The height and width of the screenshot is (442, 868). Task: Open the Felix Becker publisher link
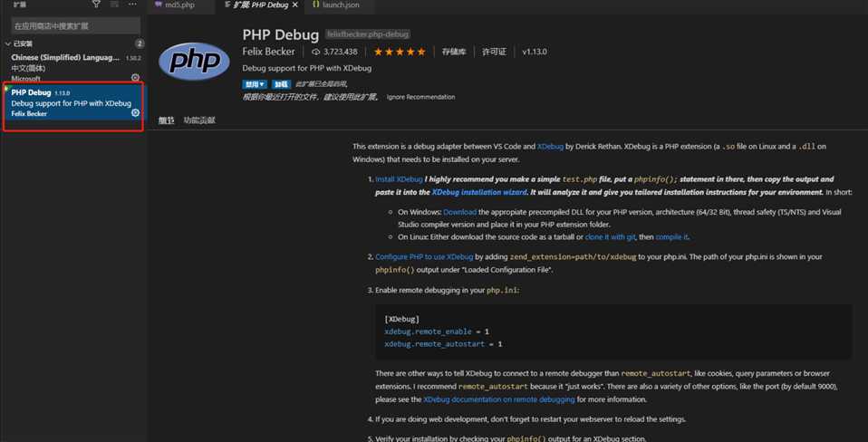click(268, 52)
